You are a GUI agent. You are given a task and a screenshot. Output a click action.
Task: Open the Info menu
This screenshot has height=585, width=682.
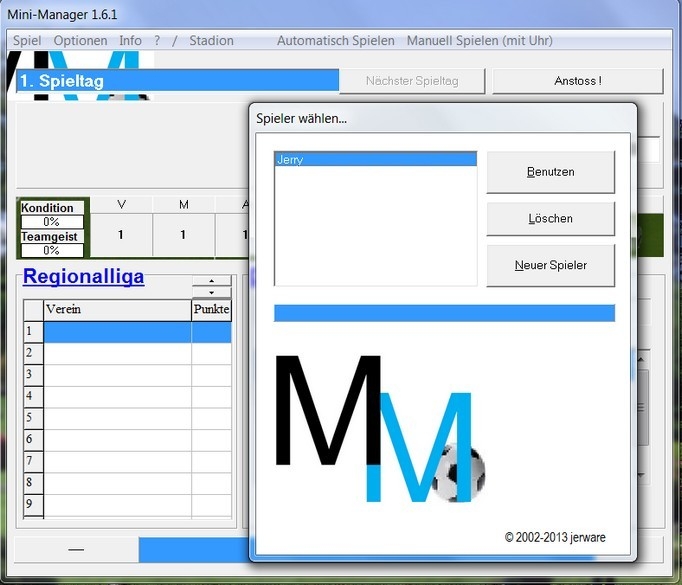[x=130, y=41]
